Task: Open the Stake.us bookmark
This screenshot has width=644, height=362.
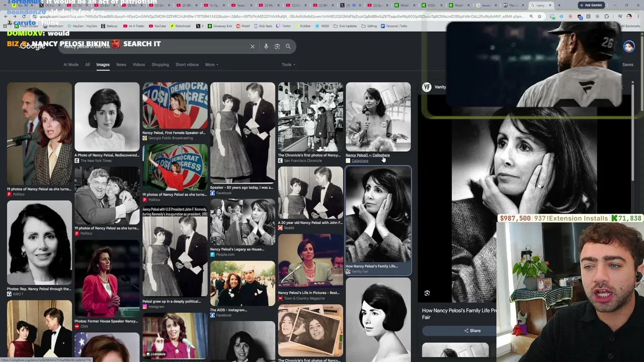Action: 110,26
